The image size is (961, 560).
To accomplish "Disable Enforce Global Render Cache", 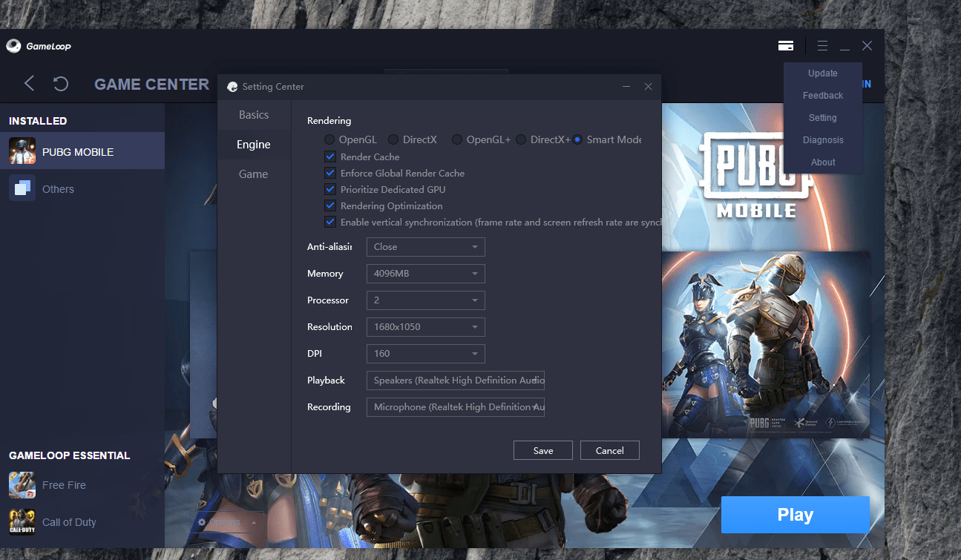I will (330, 173).
